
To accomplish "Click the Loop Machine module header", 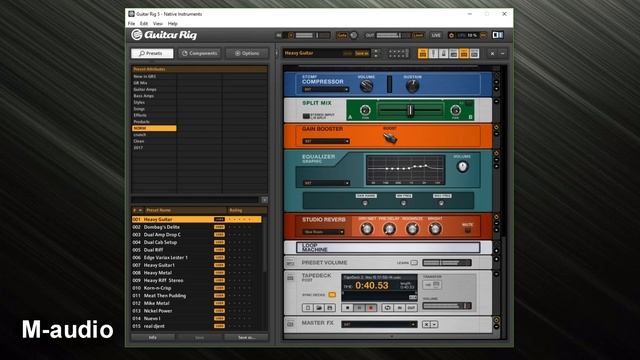I will pyautogui.click(x=388, y=247).
